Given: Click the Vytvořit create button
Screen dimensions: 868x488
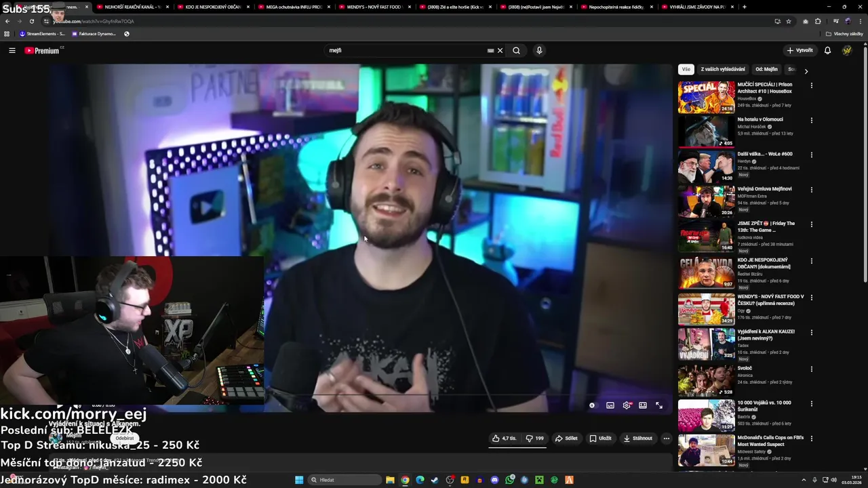Looking at the screenshot, I should coord(800,50).
